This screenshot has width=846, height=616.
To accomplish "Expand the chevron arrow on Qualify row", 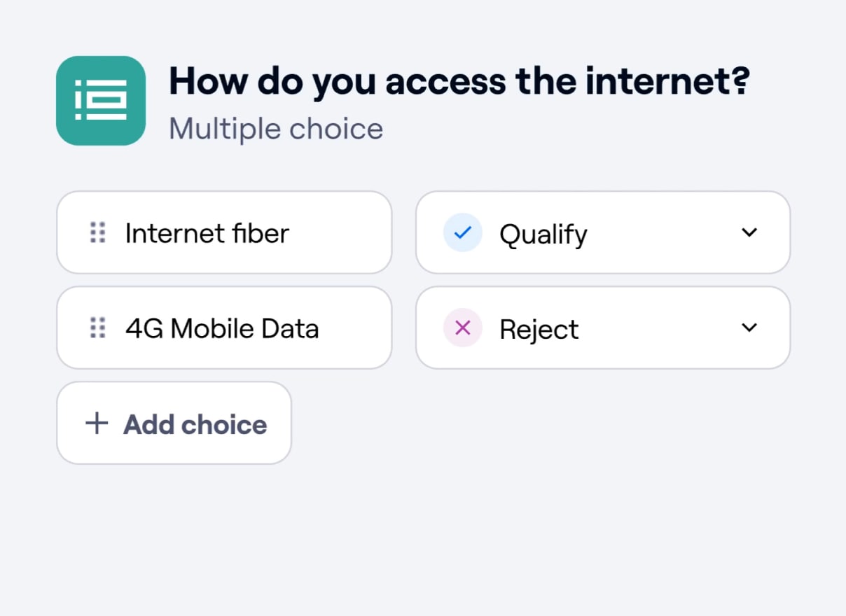I will (x=749, y=232).
